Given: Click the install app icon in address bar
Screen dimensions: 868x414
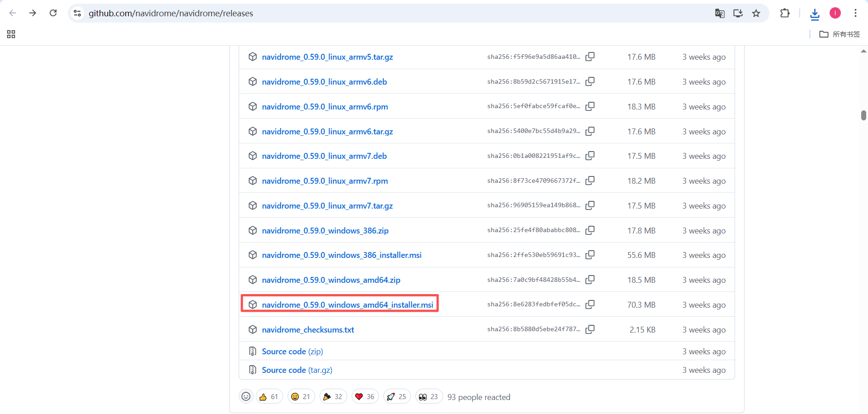Looking at the screenshot, I should click(x=738, y=13).
